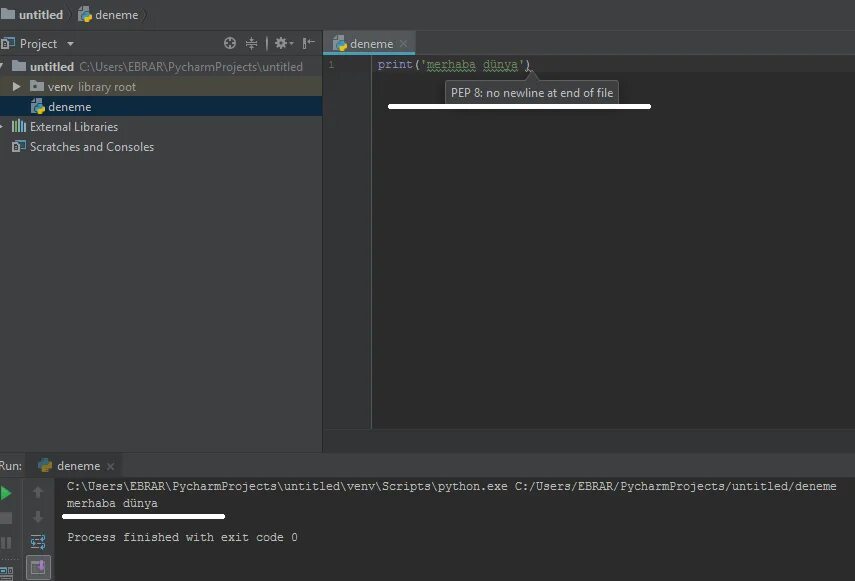Rerun deneme with the green play button
This screenshot has width=855, height=581.
coord(6,493)
